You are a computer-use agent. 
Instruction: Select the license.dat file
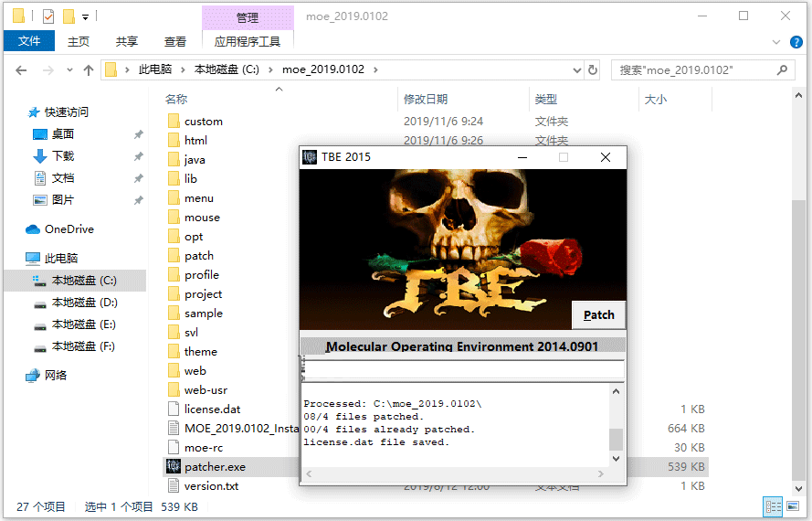(x=212, y=409)
